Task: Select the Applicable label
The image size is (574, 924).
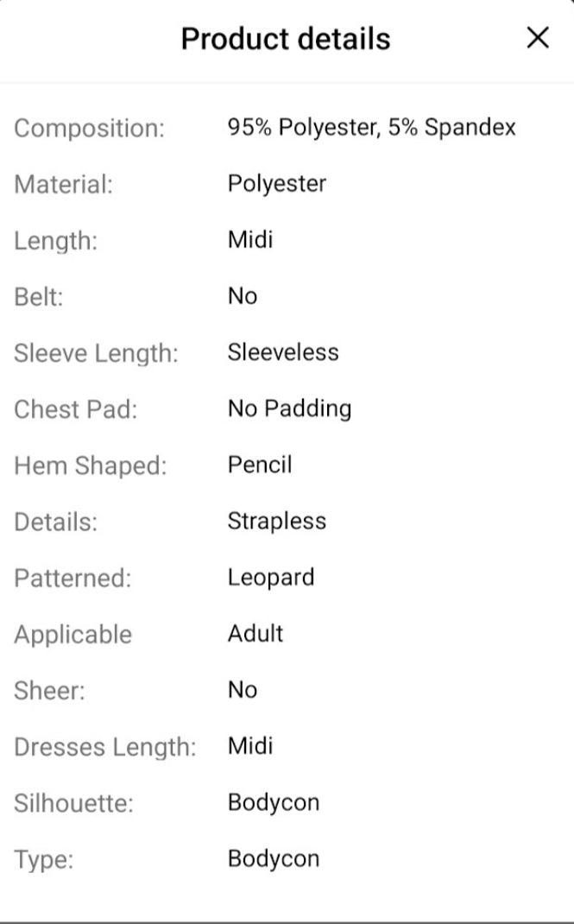Action: [73, 635]
